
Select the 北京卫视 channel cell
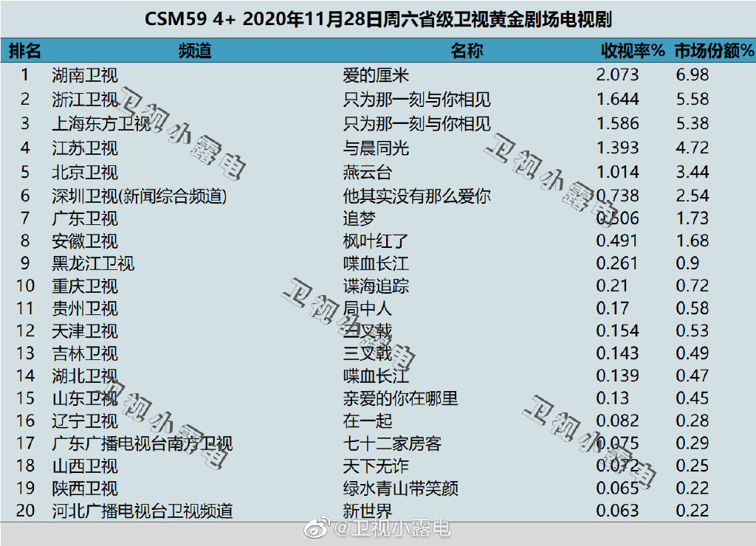tap(85, 172)
